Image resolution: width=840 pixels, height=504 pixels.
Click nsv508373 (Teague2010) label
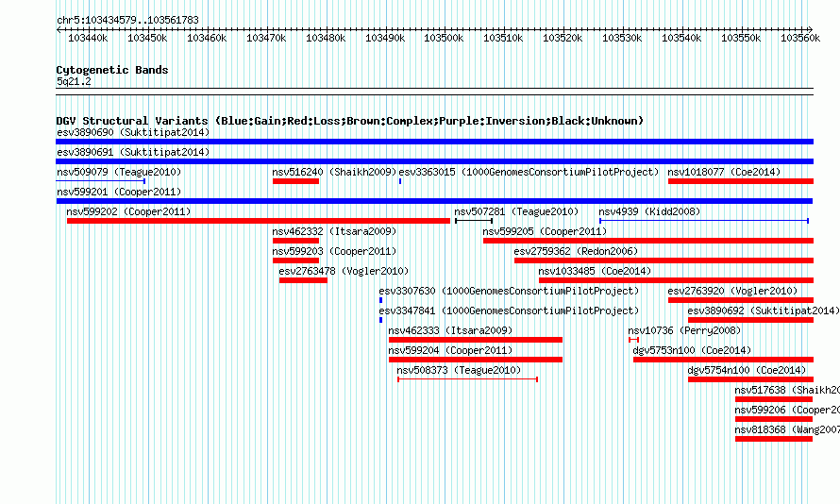pos(459,370)
